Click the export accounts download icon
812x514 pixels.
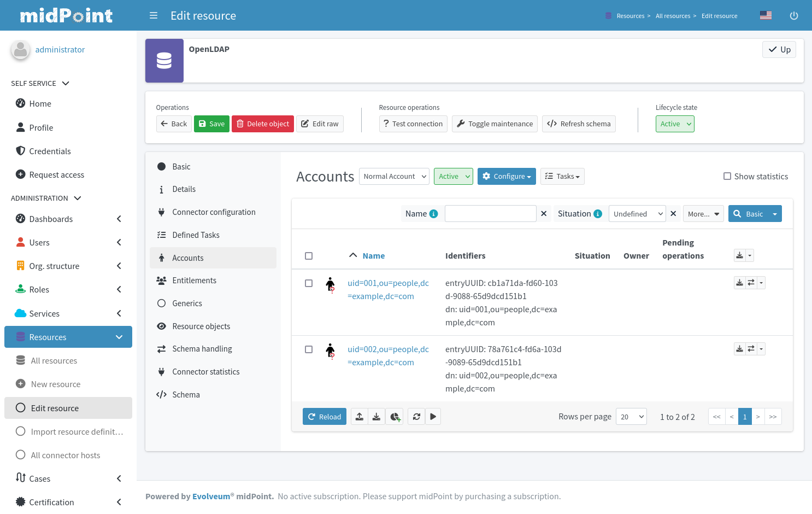[376, 416]
